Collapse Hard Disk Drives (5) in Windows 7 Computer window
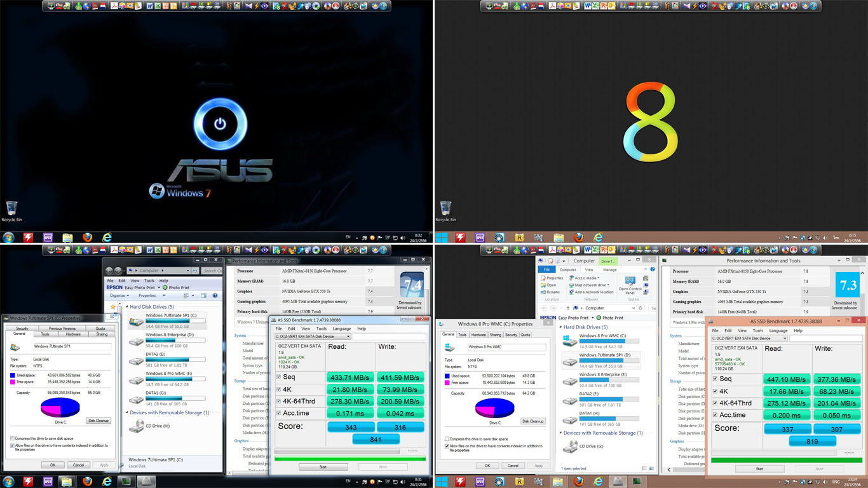Image resolution: width=868 pixels, height=488 pixels. 127,307
